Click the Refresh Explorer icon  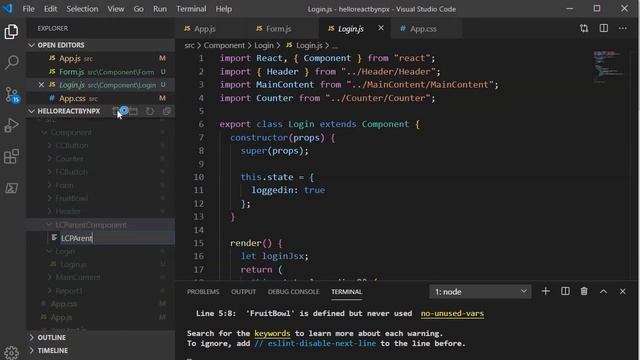pos(150,111)
